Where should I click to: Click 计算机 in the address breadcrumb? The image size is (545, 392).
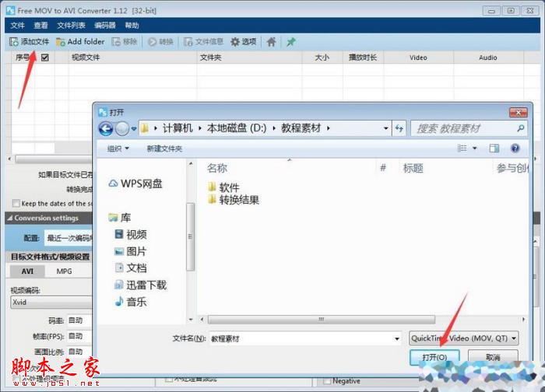pos(178,128)
